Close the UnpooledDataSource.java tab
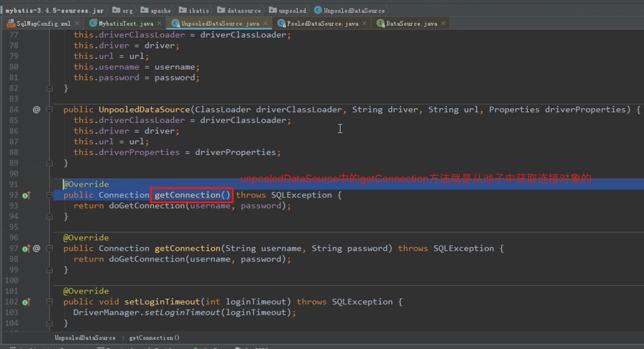 point(265,23)
